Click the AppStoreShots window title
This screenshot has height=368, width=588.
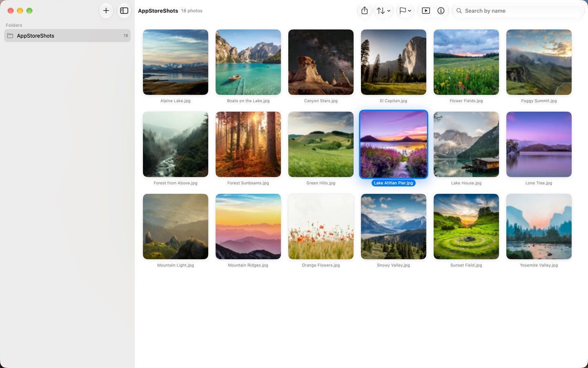tap(158, 11)
